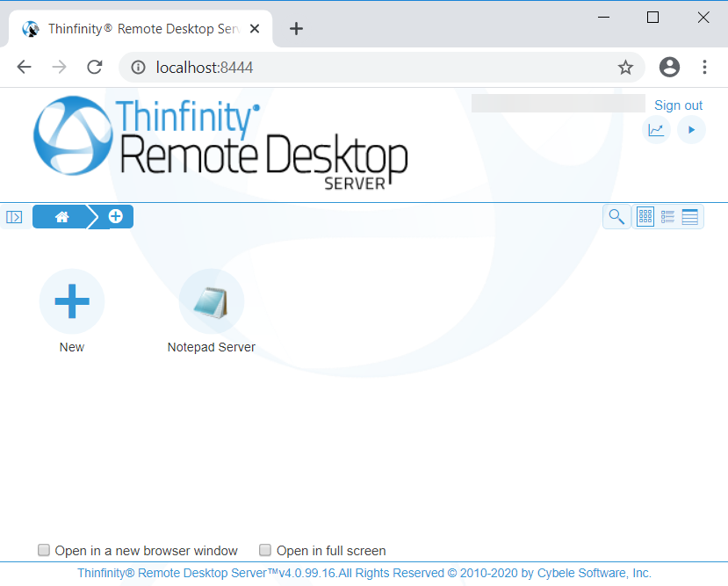728x586 pixels.
Task: Click the Sign out link
Action: (678, 105)
